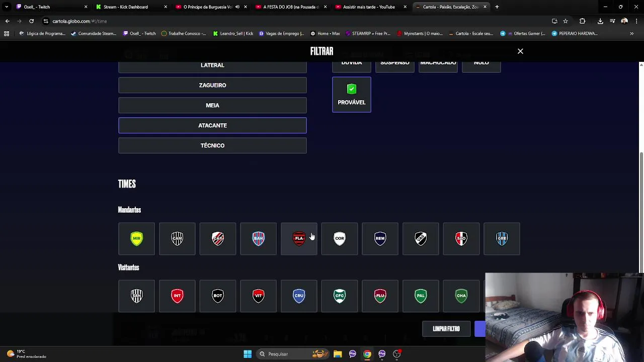Select the VIT visiting team badge

tap(258, 296)
